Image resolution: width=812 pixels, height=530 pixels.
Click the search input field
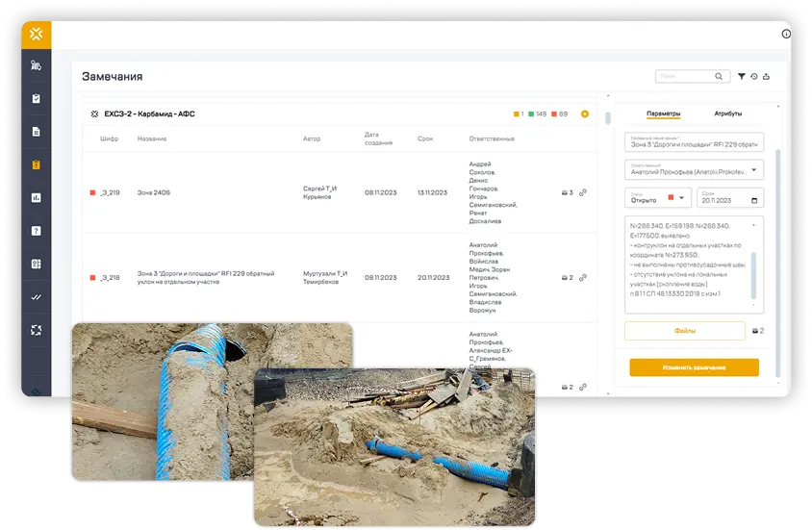[685, 77]
